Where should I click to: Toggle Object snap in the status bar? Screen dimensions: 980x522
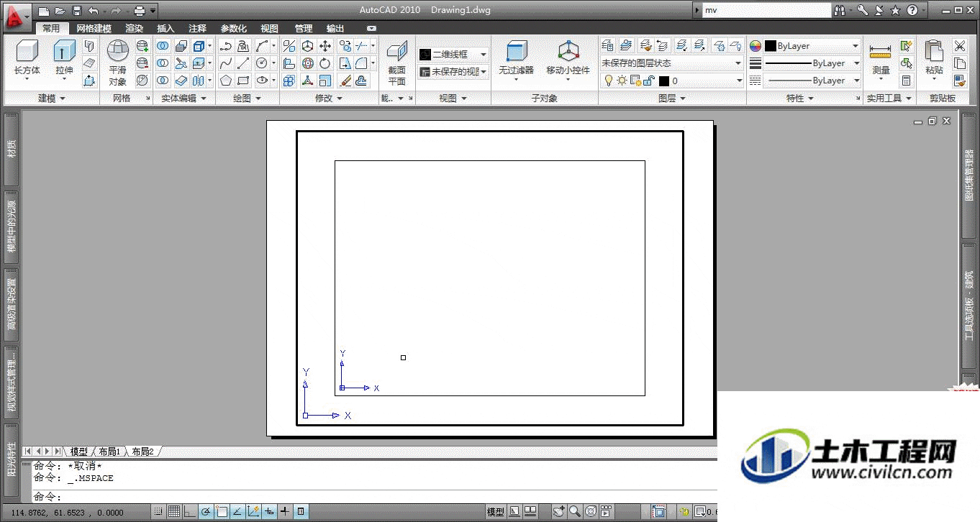pyautogui.click(x=222, y=512)
